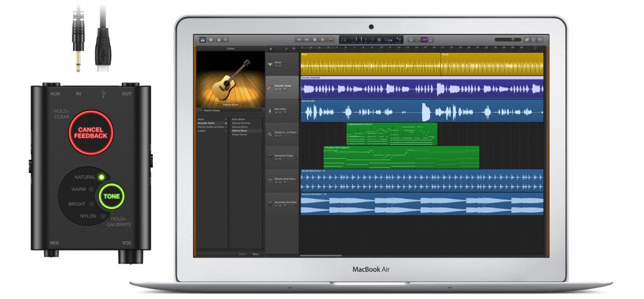The image size is (644, 299).
Task: Click the Smoothy Steel Drum track icon
Action: pyautogui.click(x=270, y=179)
